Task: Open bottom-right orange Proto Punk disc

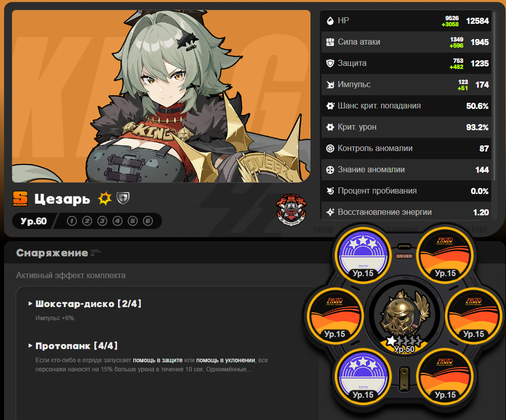Action: coord(445,376)
